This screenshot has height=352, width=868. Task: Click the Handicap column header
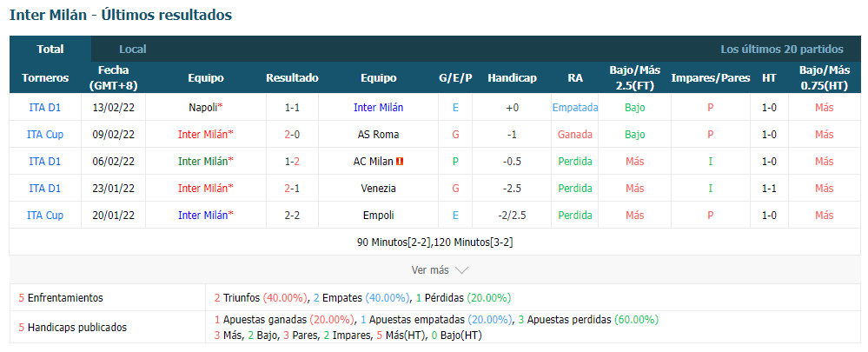pyautogui.click(x=512, y=78)
